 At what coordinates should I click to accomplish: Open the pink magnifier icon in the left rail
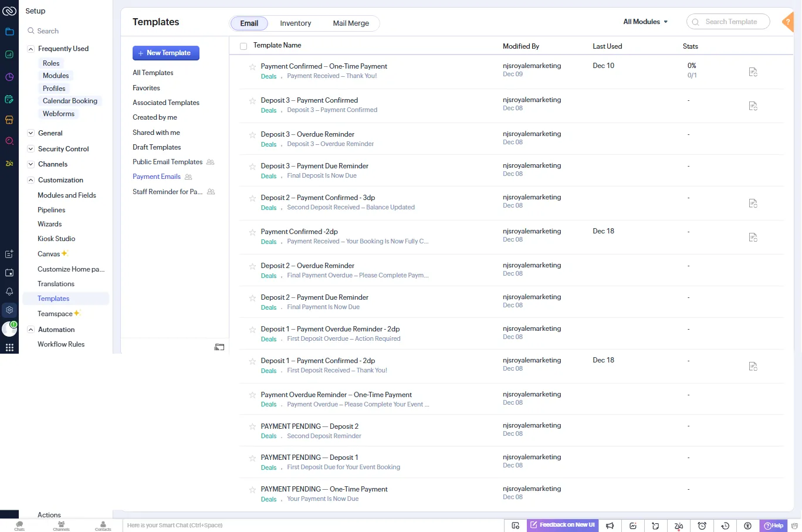[x=9, y=141]
